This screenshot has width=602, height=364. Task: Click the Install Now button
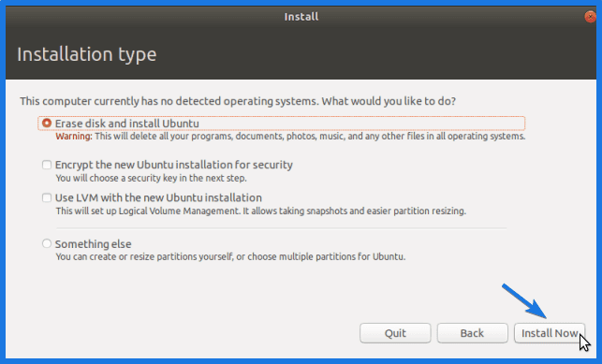pos(550,333)
